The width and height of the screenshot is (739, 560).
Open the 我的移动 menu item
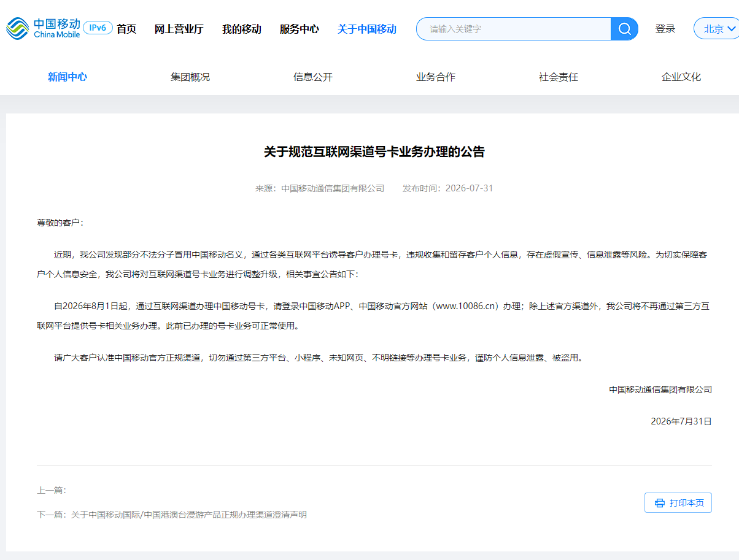pyautogui.click(x=242, y=29)
